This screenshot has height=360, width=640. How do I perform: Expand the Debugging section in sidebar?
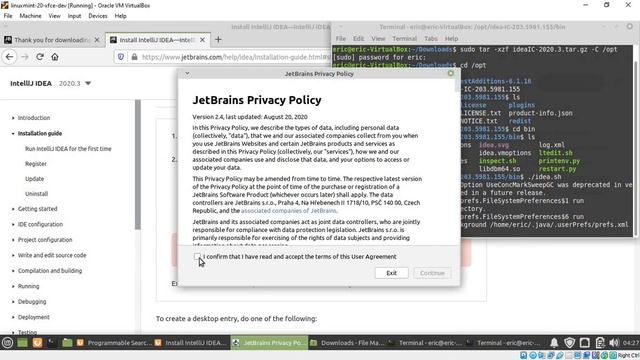32,302
